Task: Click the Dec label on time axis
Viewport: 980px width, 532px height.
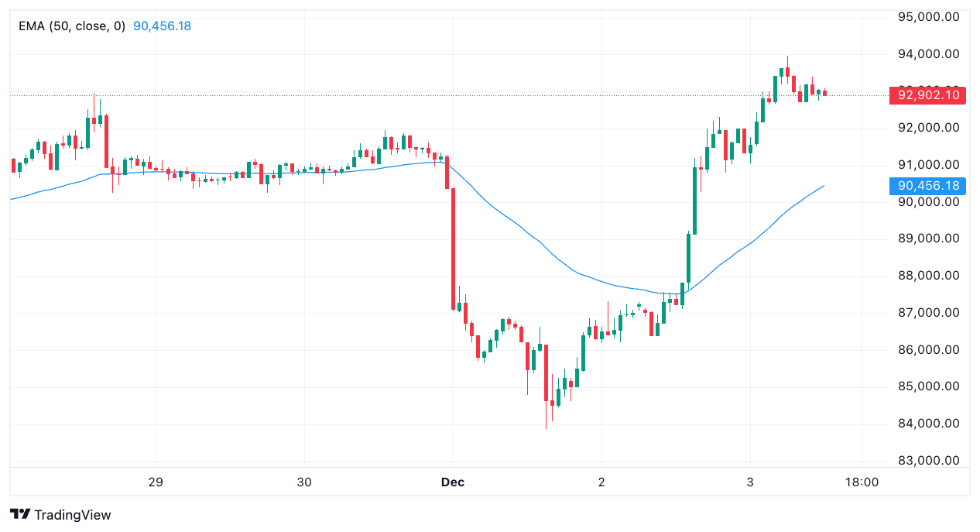Action: click(453, 482)
